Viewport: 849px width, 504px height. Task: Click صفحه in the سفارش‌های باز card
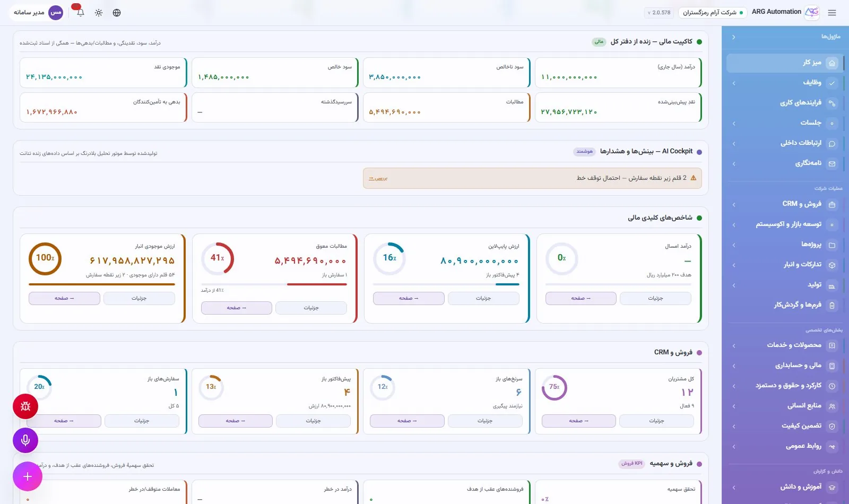[64, 421]
